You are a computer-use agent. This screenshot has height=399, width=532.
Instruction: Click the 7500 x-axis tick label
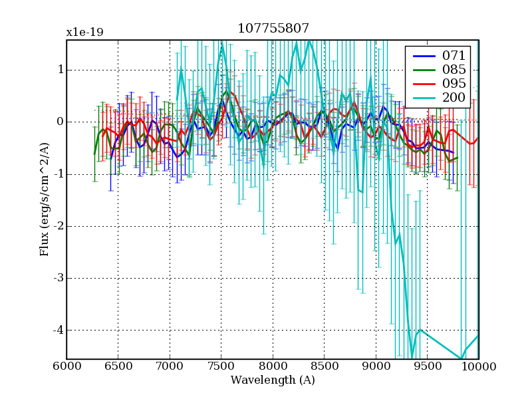tap(221, 366)
